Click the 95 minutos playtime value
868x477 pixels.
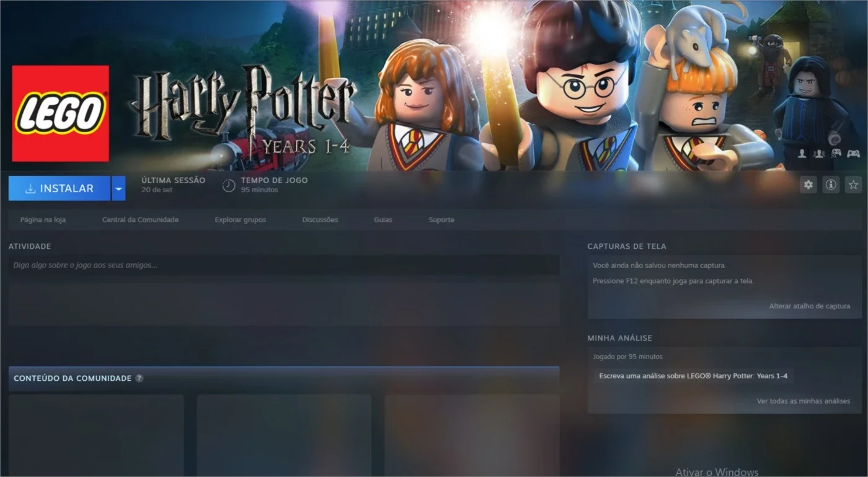coord(259,190)
